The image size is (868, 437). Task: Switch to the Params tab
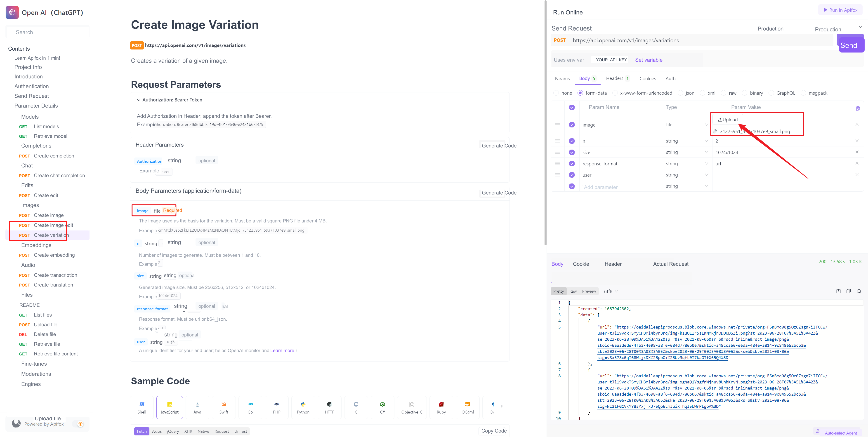[x=562, y=78]
